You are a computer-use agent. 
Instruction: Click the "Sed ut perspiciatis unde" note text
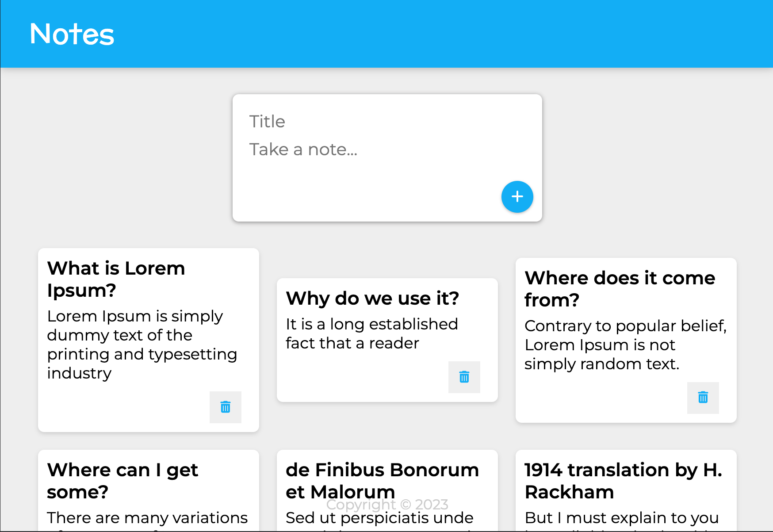[379, 518]
